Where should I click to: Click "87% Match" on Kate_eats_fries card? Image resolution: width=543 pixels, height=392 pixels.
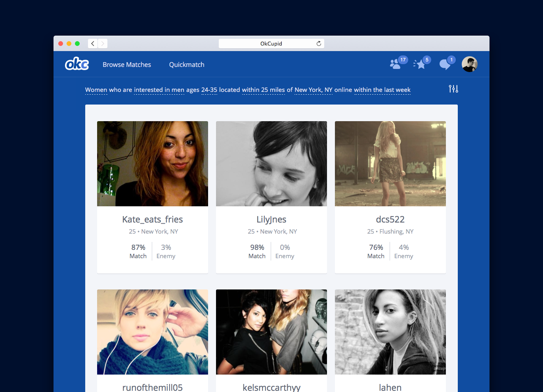(138, 251)
